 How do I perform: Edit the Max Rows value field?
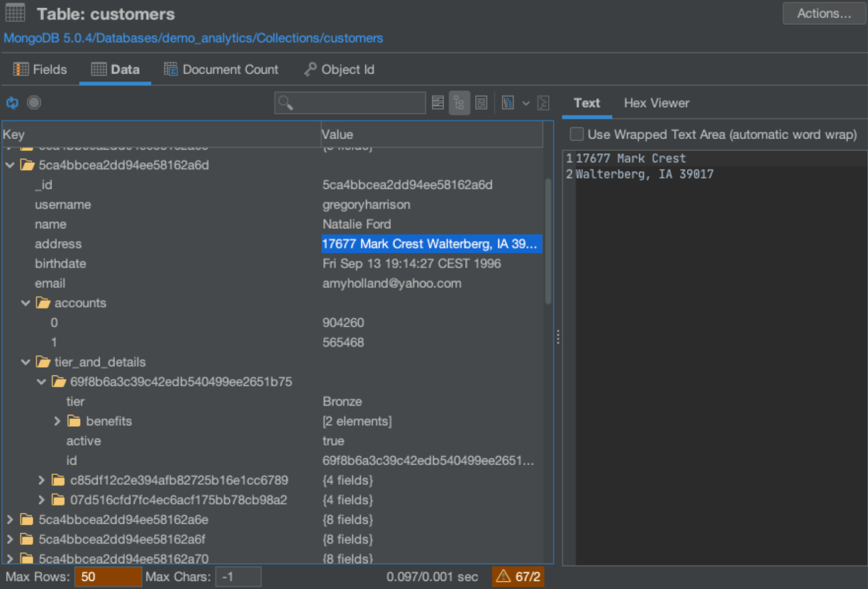pyautogui.click(x=108, y=576)
